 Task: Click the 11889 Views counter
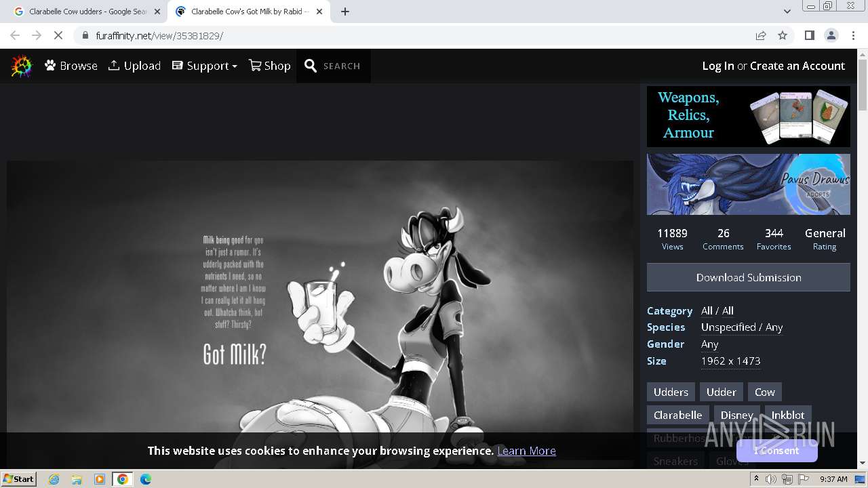[x=672, y=239]
